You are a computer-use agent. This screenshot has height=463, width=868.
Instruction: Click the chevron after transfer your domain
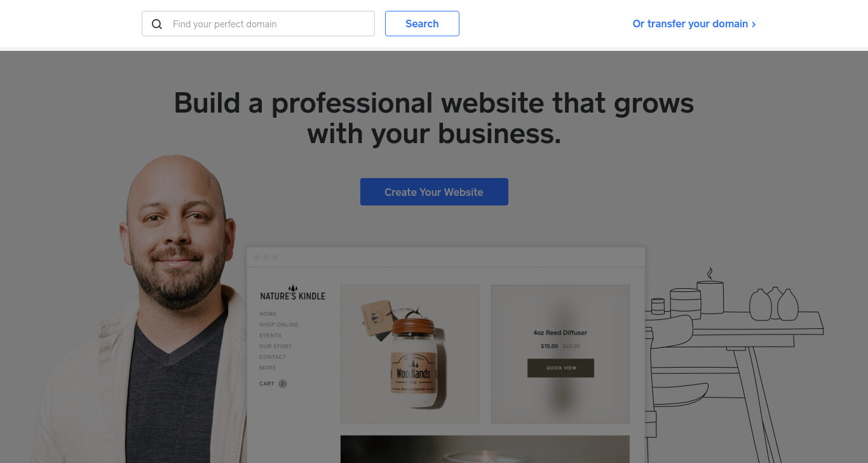(x=754, y=24)
